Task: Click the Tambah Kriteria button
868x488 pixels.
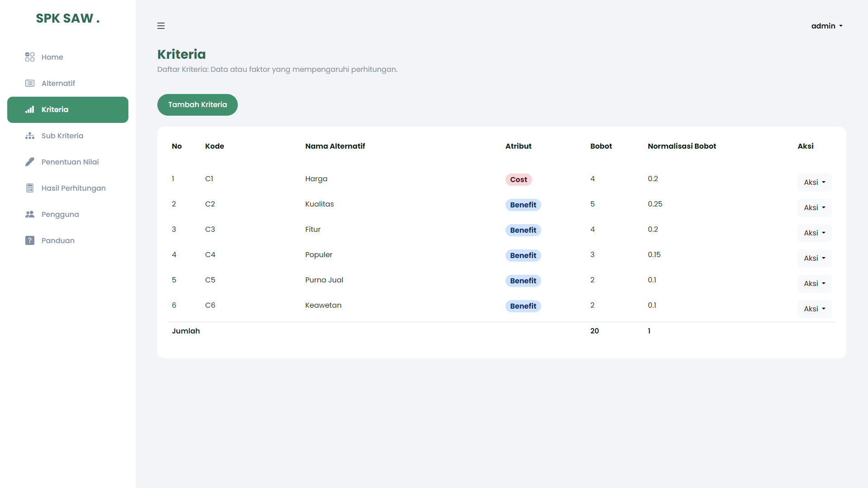Action: pyautogui.click(x=198, y=105)
